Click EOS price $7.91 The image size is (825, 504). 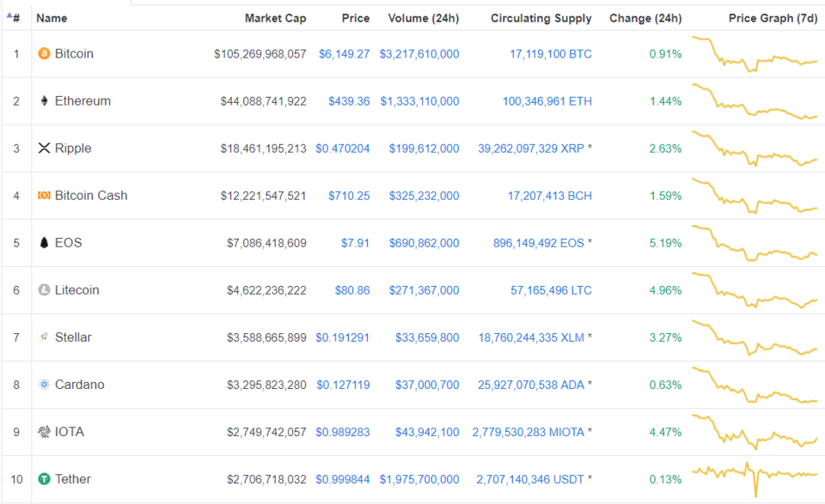(x=355, y=243)
